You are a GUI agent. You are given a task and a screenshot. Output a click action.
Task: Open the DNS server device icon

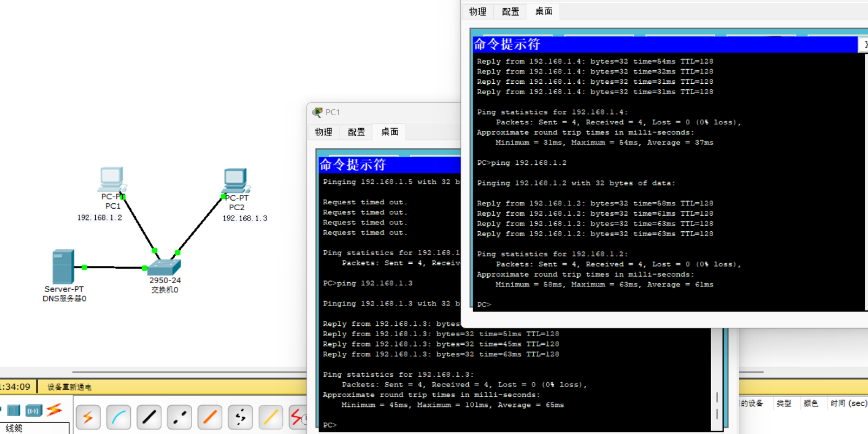coord(63,266)
